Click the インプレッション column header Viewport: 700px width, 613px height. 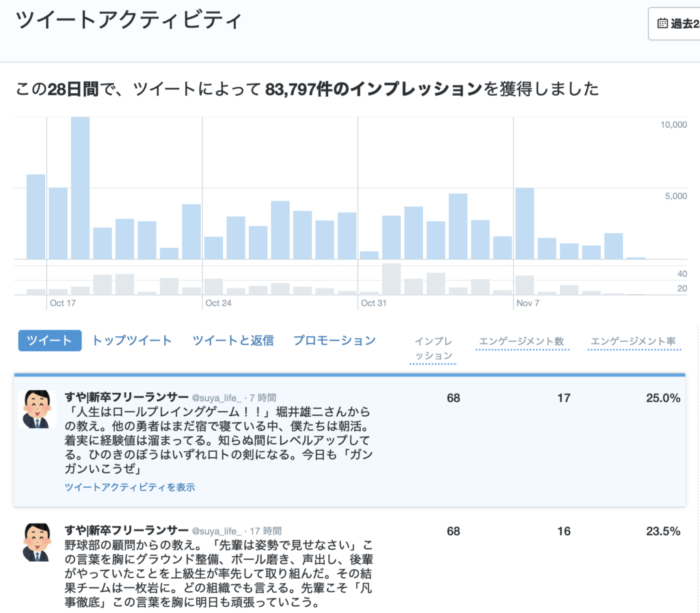[433, 349]
